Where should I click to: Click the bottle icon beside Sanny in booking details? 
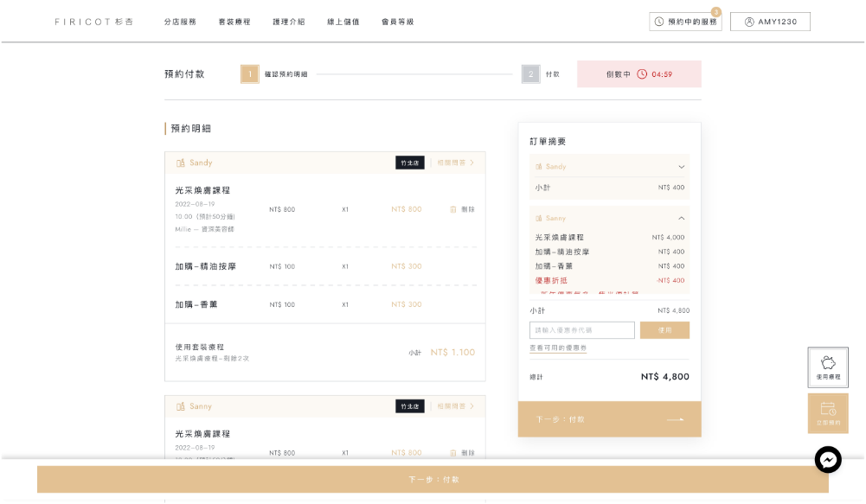pos(181,406)
